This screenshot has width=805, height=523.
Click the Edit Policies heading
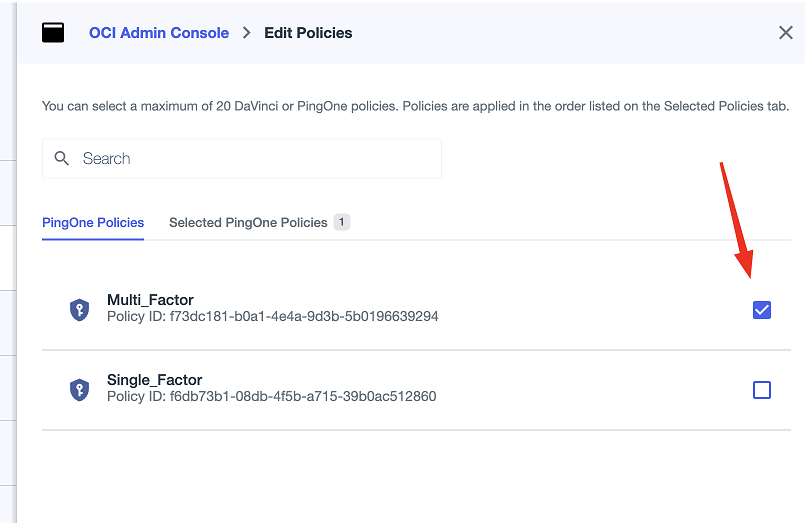[x=308, y=33]
